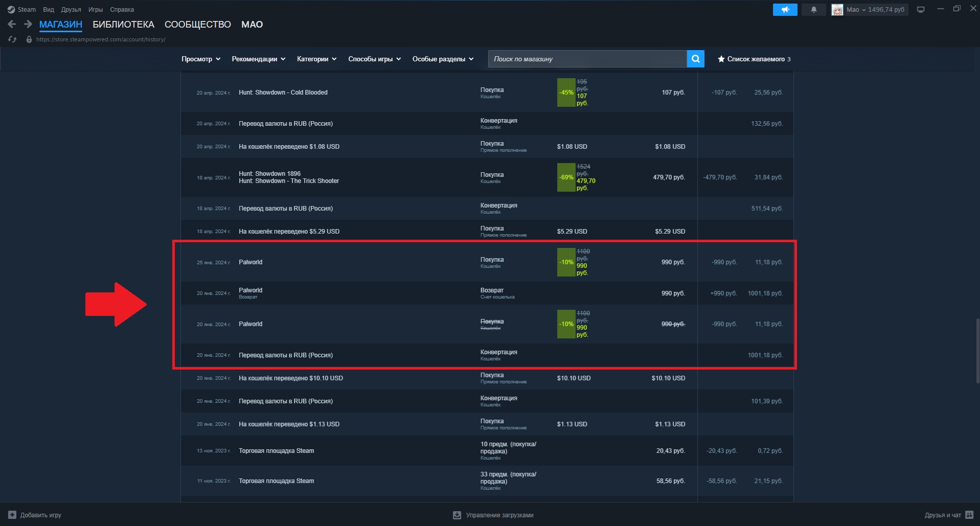Screen dimensions: 980x526
Task: Click the Add game plus icon
Action: [12, 515]
